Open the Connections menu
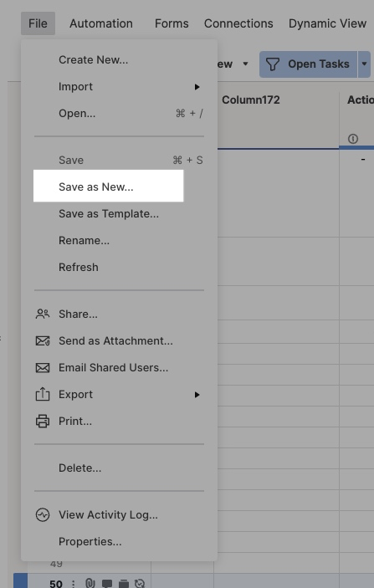The height and width of the screenshot is (588, 374). (x=238, y=23)
